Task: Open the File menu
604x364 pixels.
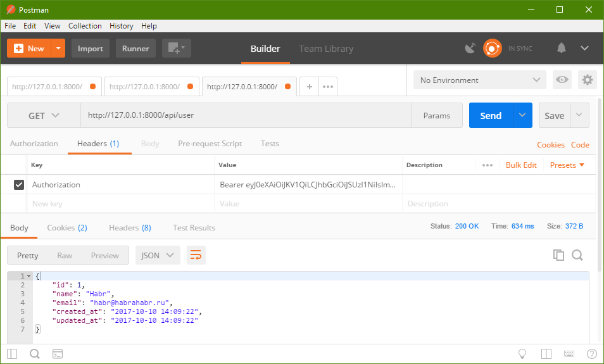Action: coord(10,26)
